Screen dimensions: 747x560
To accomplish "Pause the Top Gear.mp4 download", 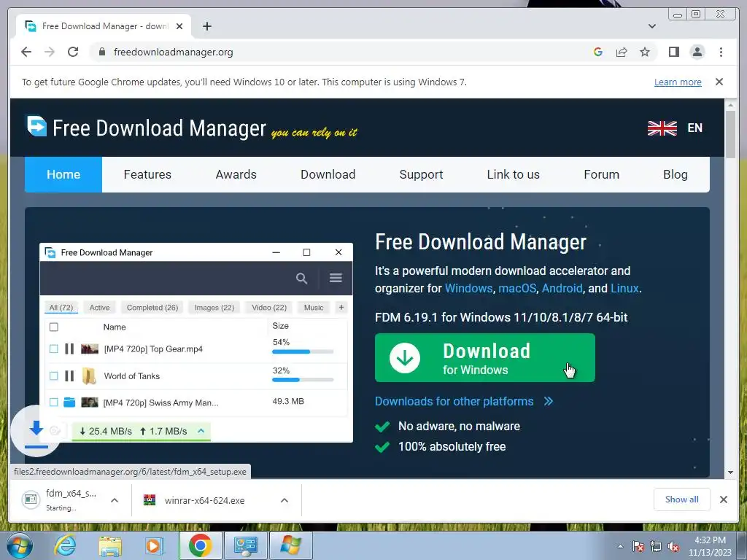I will coord(69,349).
